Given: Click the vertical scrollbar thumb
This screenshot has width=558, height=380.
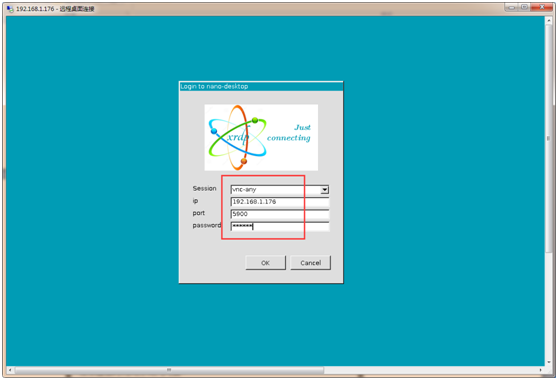Looking at the screenshot, I should coord(548,139).
